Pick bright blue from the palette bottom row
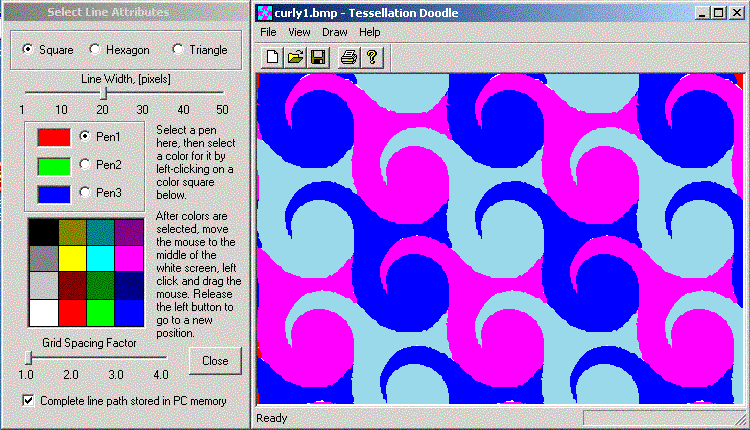Image resolution: width=750 pixels, height=430 pixels. tap(129, 313)
